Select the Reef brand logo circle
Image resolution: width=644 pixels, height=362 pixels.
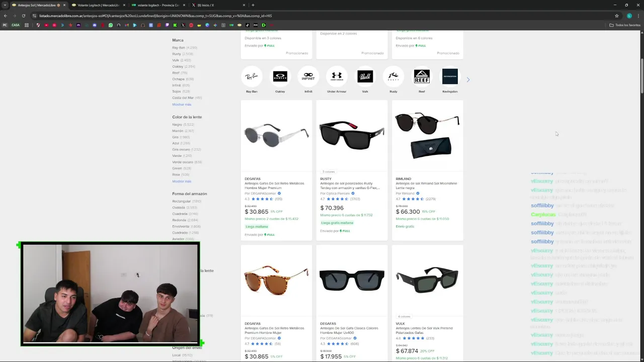(422, 76)
